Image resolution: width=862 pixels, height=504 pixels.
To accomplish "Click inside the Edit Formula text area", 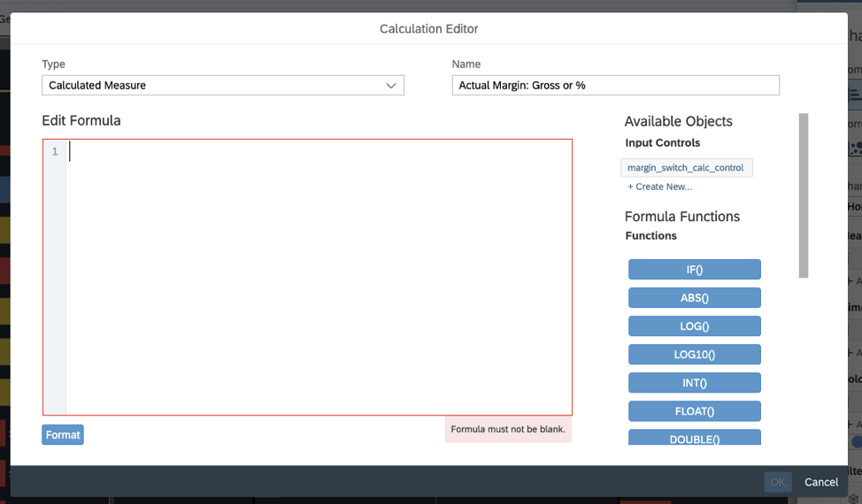I will pyautogui.click(x=319, y=278).
